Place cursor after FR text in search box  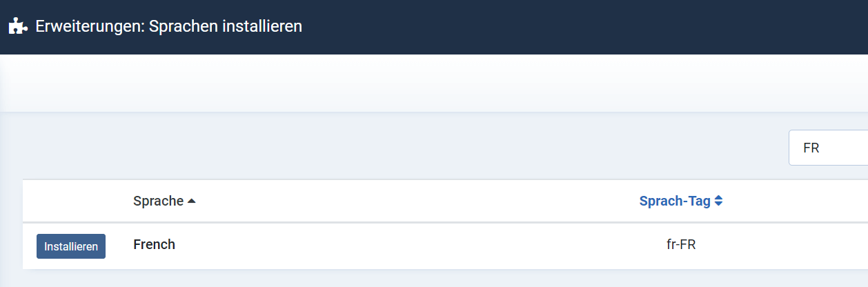(820, 148)
